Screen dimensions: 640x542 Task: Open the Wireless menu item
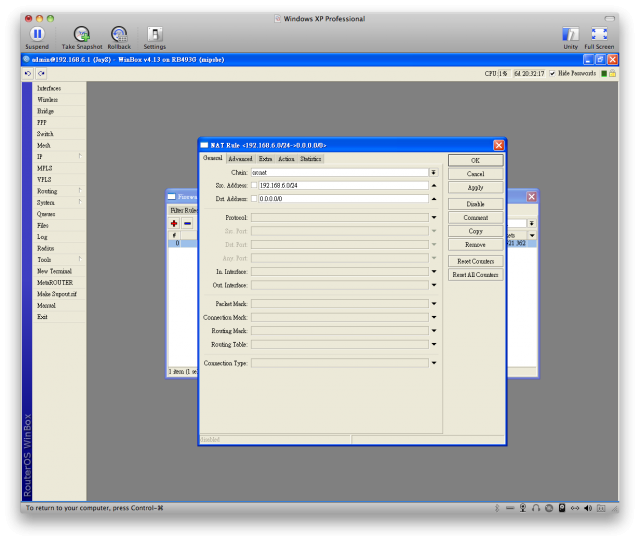click(x=59, y=100)
